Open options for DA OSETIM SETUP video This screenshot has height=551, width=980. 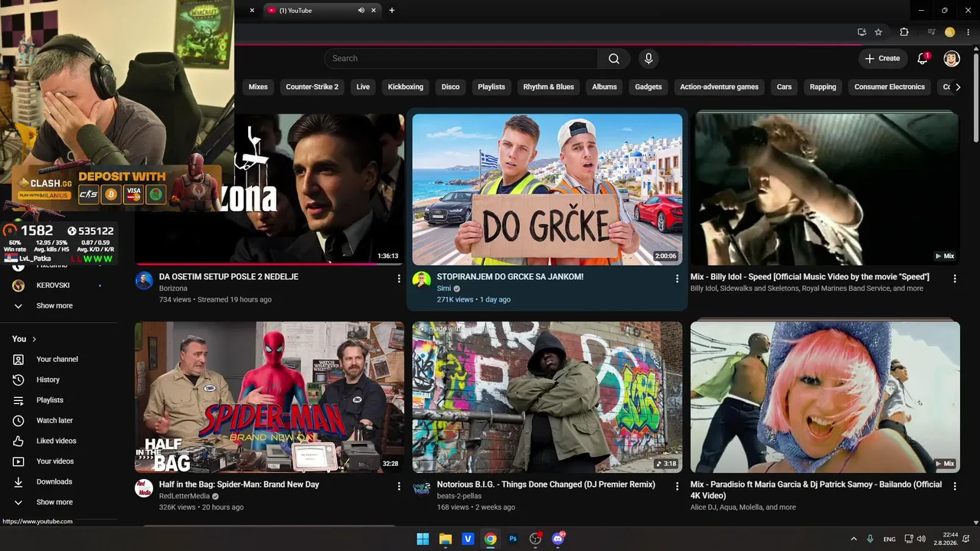point(399,279)
